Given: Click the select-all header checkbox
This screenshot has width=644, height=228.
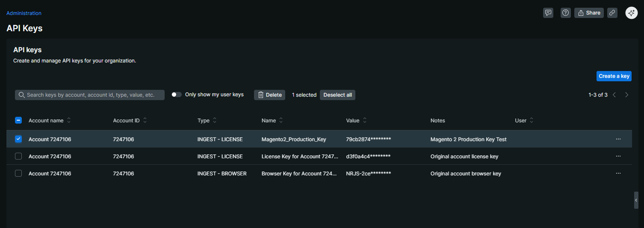Looking at the screenshot, I should click(x=18, y=121).
